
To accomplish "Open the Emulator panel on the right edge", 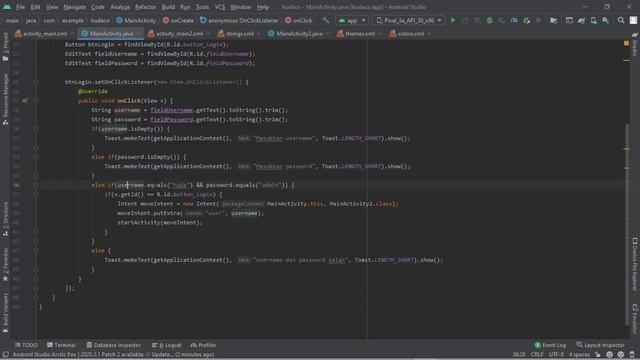I will (x=635, y=319).
